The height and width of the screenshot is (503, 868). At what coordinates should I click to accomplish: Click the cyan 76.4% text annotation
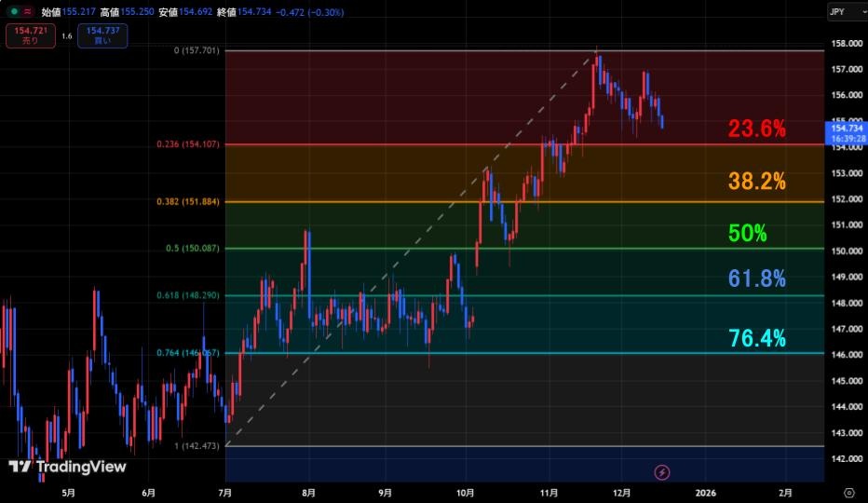(756, 338)
